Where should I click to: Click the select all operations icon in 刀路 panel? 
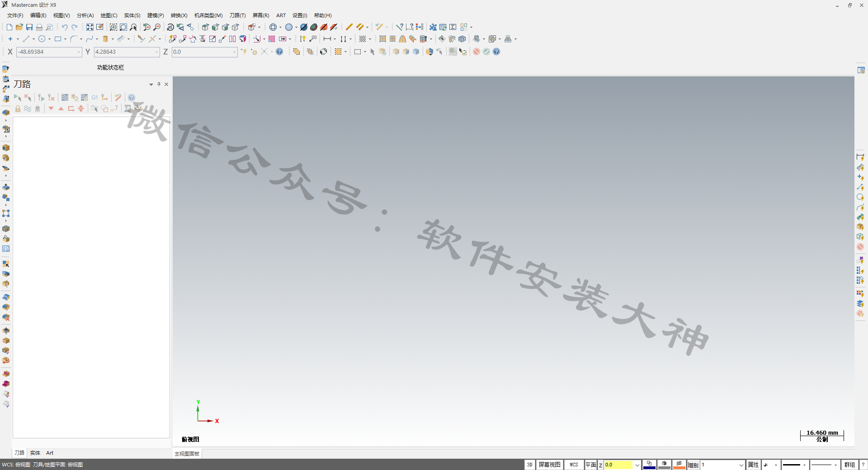coord(18,98)
